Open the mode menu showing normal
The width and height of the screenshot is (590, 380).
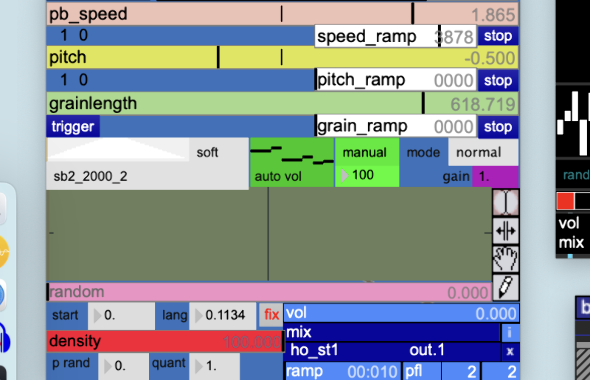coord(483,152)
